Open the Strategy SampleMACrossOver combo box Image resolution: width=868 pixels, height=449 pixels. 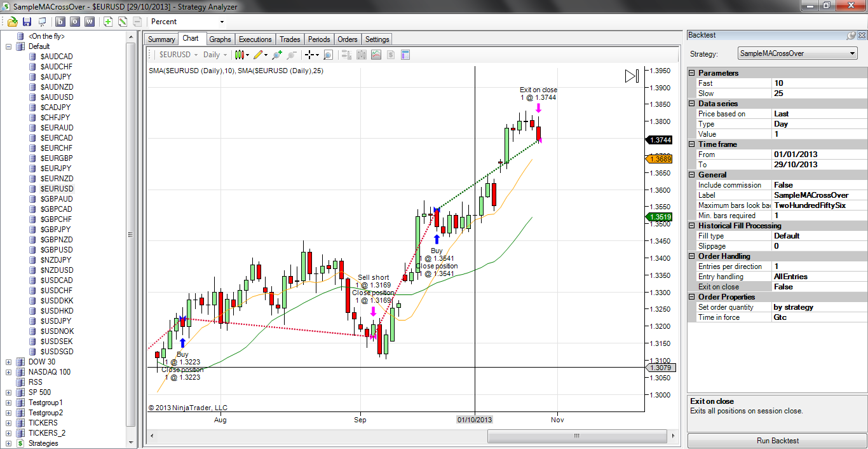(798, 53)
